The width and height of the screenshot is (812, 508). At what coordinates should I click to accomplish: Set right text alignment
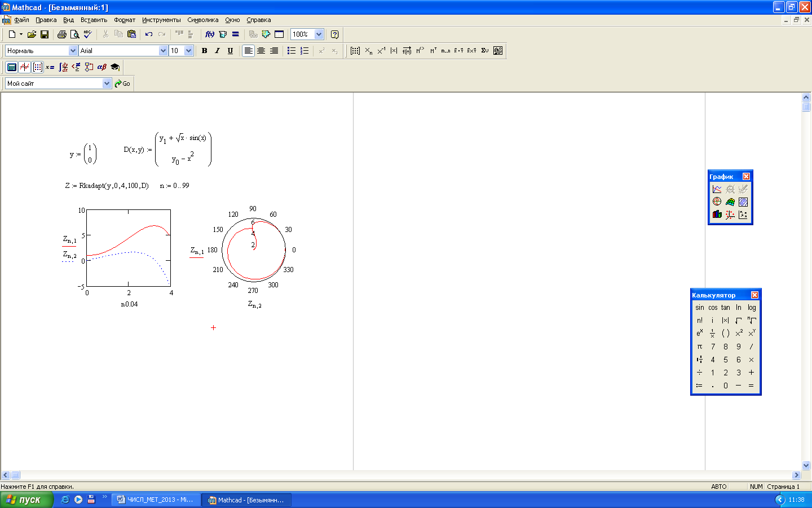coord(274,51)
